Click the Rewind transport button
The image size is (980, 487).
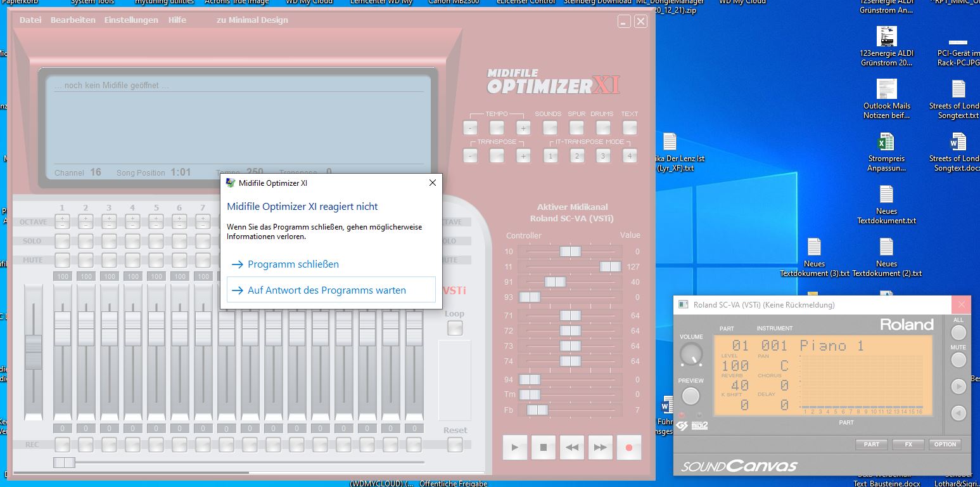(571, 447)
